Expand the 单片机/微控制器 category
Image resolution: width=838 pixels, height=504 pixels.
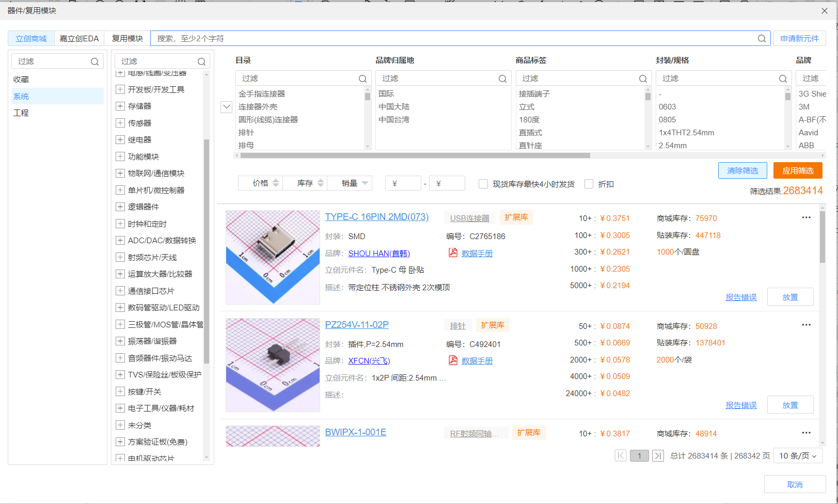pyautogui.click(x=120, y=190)
